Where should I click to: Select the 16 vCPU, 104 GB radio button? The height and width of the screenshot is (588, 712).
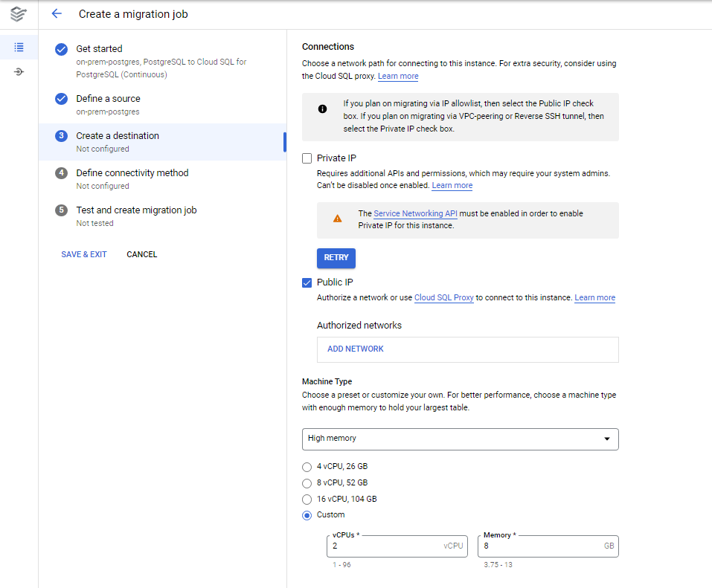[307, 499]
